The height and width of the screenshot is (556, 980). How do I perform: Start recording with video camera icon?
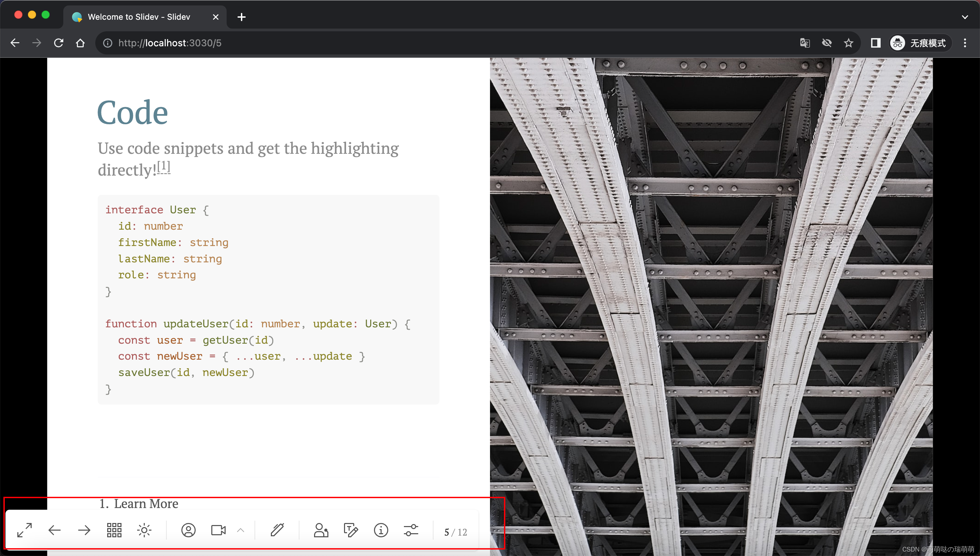218,530
